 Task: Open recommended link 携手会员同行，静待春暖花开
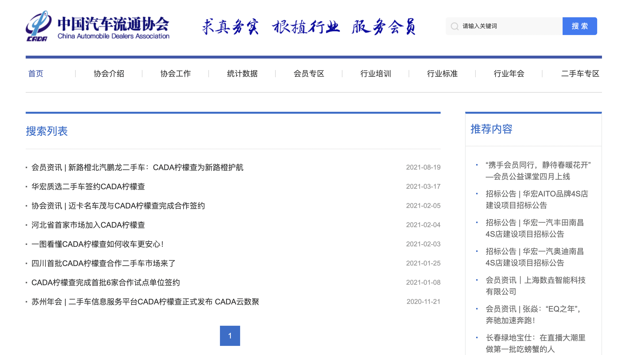[538, 171]
